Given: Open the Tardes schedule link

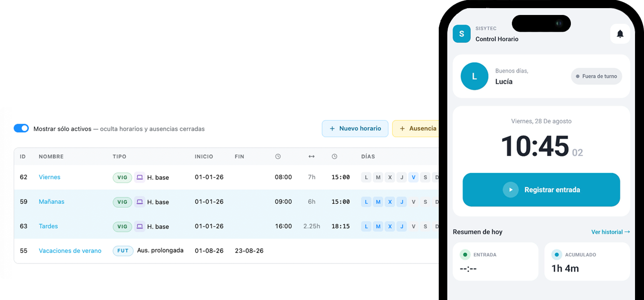Looking at the screenshot, I should pos(48,226).
